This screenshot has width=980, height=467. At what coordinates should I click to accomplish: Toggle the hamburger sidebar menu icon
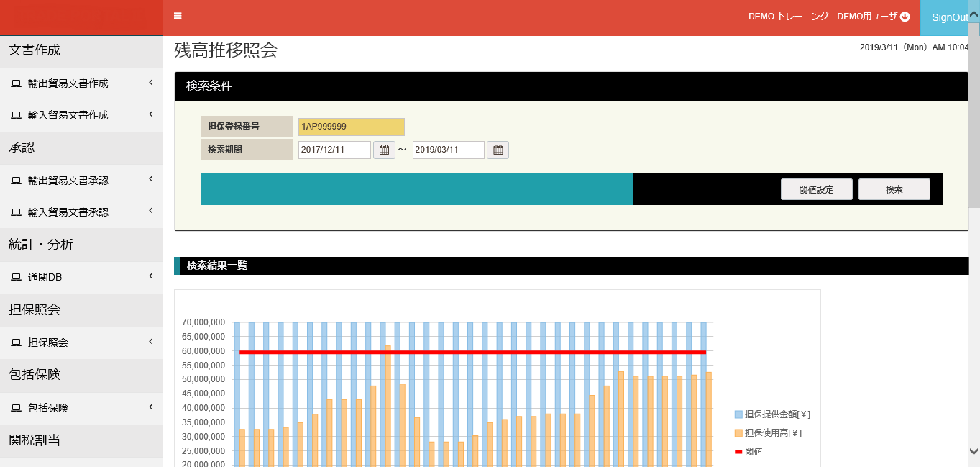pos(178,16)
